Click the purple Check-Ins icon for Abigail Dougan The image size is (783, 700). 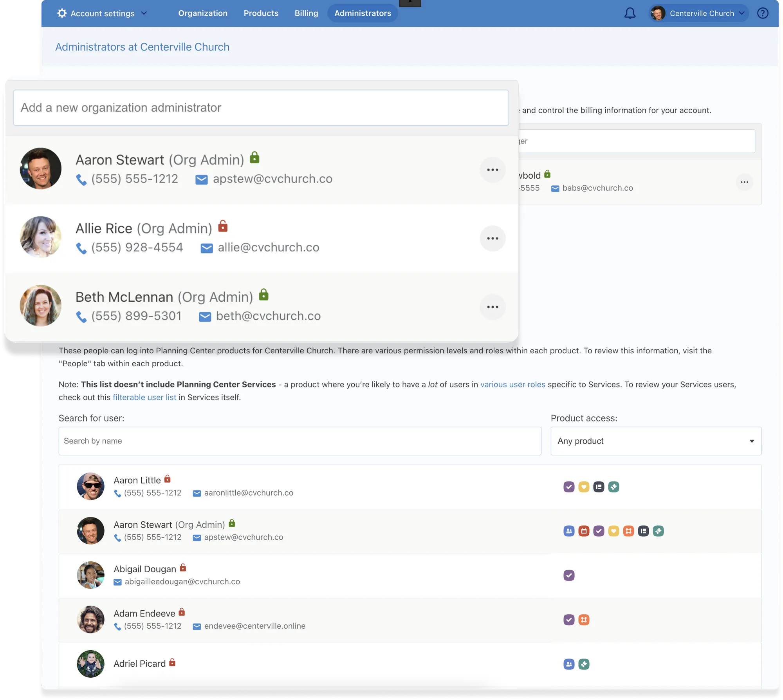(x=569, y=575)
